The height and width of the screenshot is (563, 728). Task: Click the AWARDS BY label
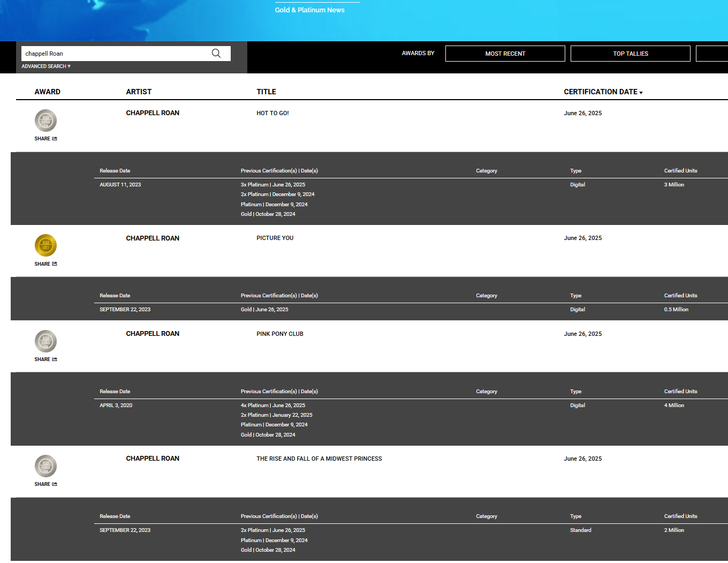click(x=418, y=53)
